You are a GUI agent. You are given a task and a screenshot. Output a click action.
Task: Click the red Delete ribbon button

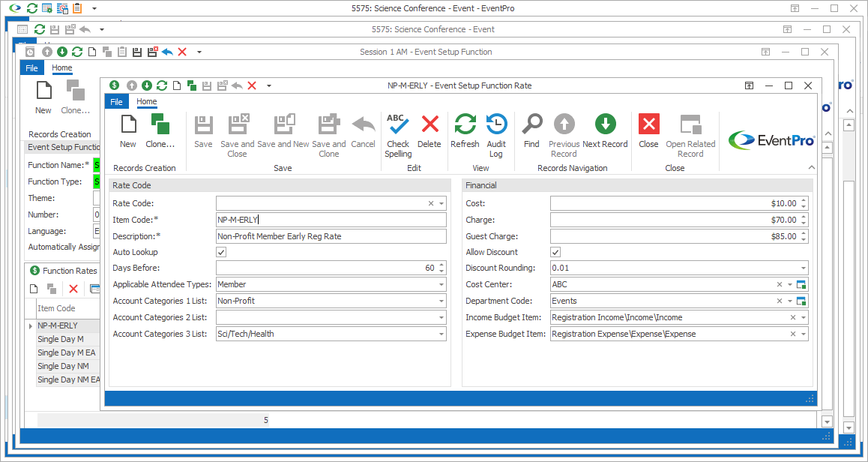click(x=430, y=132)
